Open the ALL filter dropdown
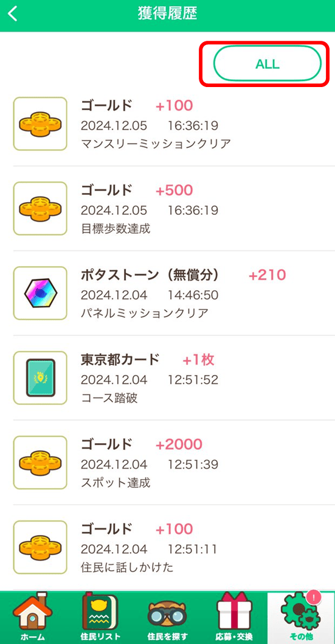This screenshot has width=335, height=644. pos(267,64)
